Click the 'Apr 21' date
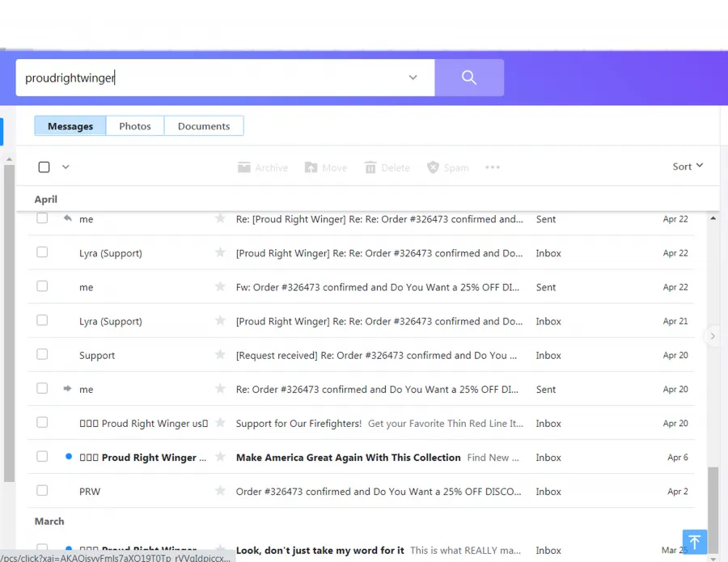This screenshot has height=562, width=728. (675, 321)
